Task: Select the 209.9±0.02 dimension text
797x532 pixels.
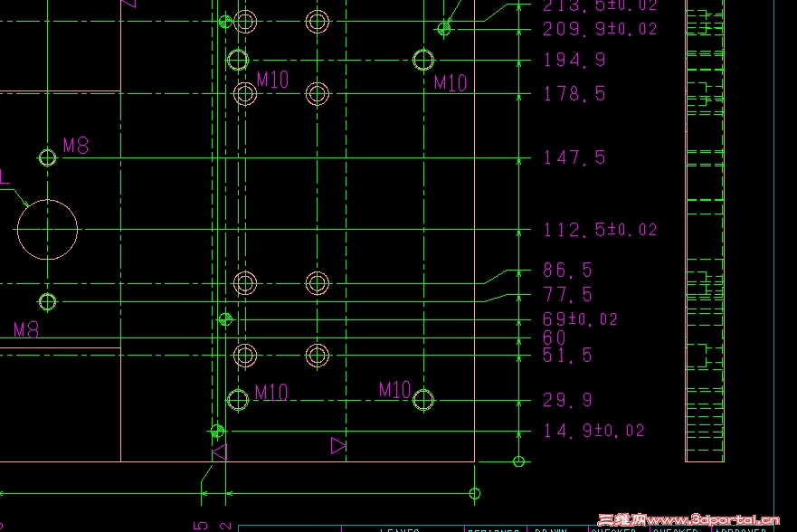Action: pyautogui.click(x=600, y=29)
